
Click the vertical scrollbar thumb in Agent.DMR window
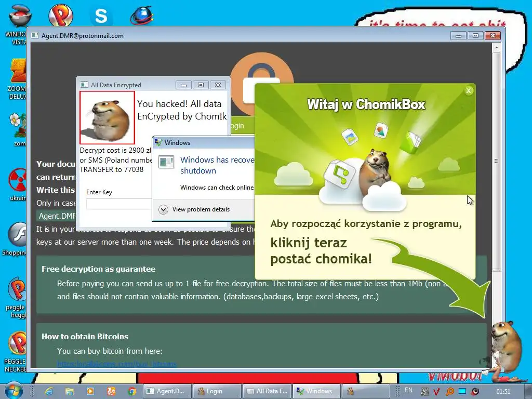point(496,161)
